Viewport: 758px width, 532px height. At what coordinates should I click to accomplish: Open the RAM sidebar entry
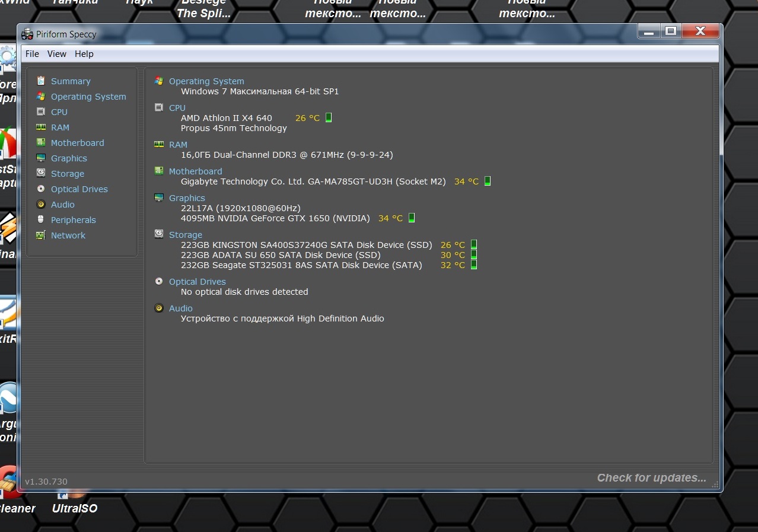pos(60,128)
